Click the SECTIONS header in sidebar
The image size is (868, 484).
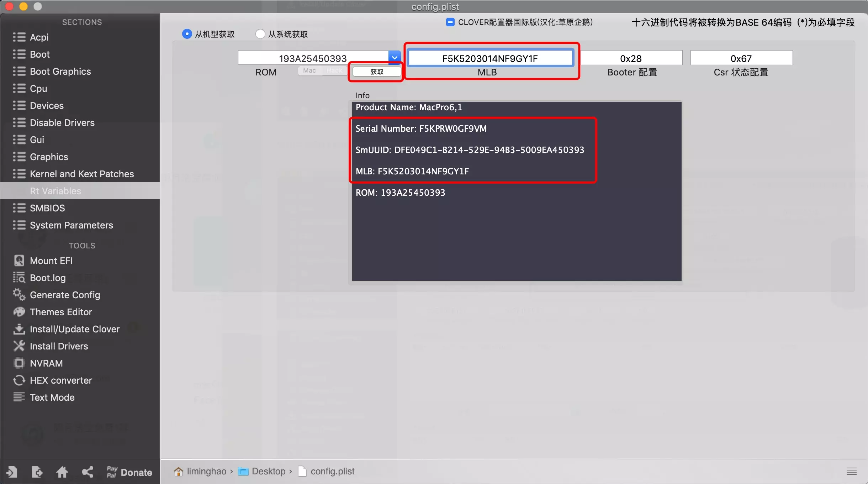tap(82, 22)
